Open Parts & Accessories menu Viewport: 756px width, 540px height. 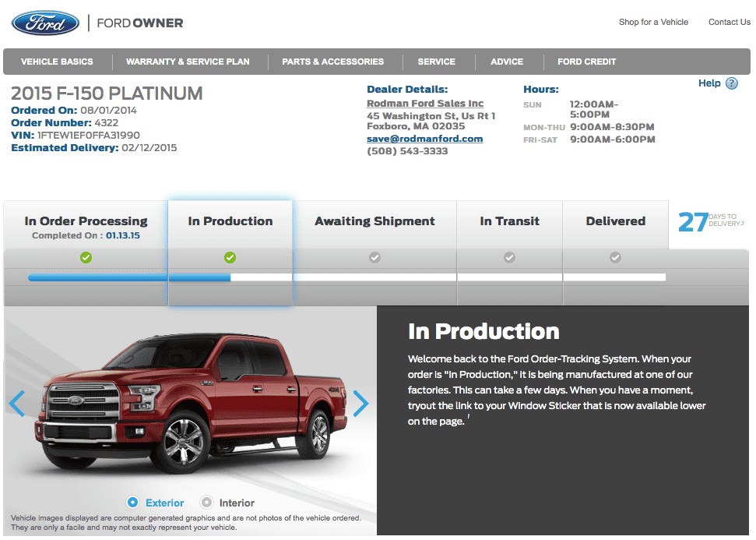point(332,62)
